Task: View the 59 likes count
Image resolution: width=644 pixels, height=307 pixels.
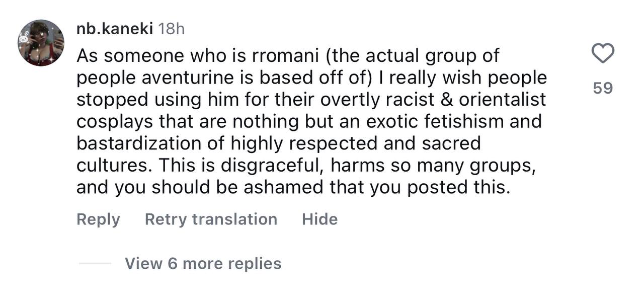Action: [x=603, y=88]
